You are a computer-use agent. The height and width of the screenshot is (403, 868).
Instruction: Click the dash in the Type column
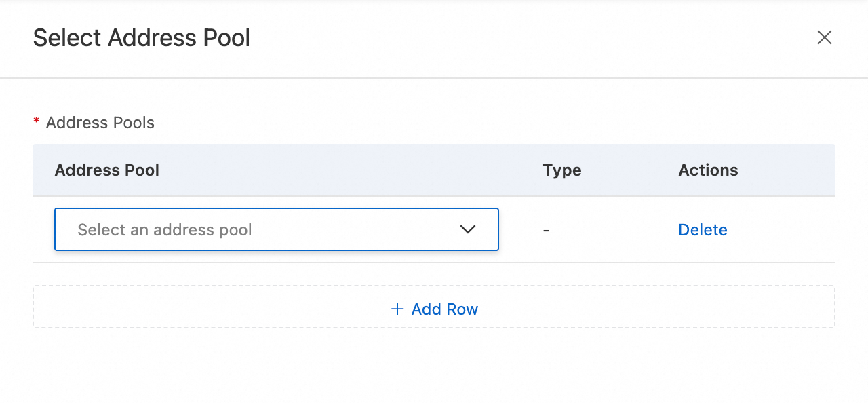(546, 231)
